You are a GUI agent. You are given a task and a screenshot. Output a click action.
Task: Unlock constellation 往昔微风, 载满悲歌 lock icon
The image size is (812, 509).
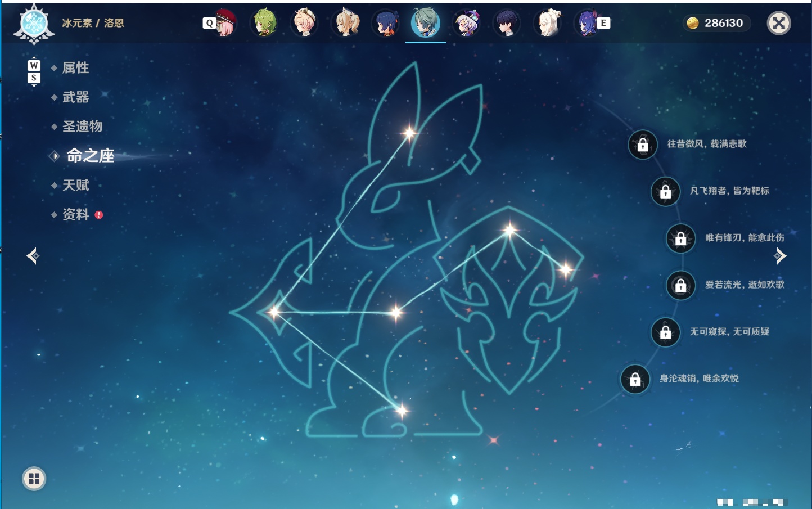tap(643, 145)
